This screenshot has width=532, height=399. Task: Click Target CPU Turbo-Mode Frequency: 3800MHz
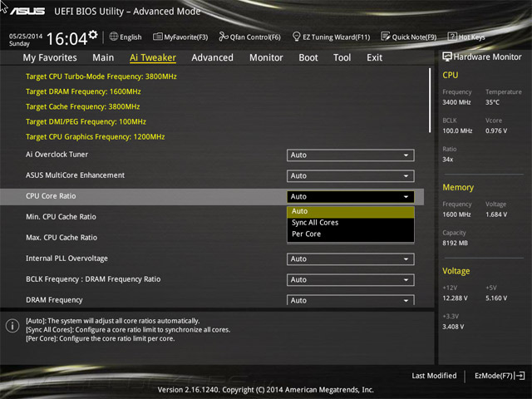coord(101,76)
